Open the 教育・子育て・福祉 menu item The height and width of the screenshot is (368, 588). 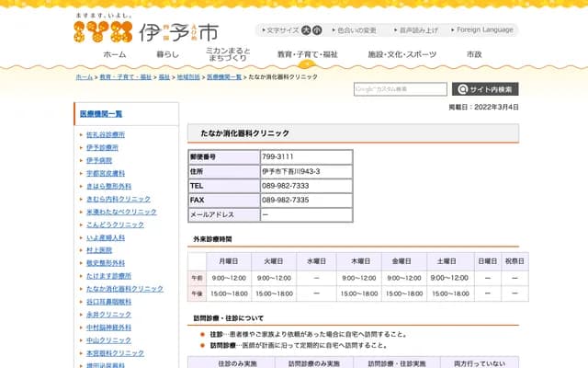[307, 54]
